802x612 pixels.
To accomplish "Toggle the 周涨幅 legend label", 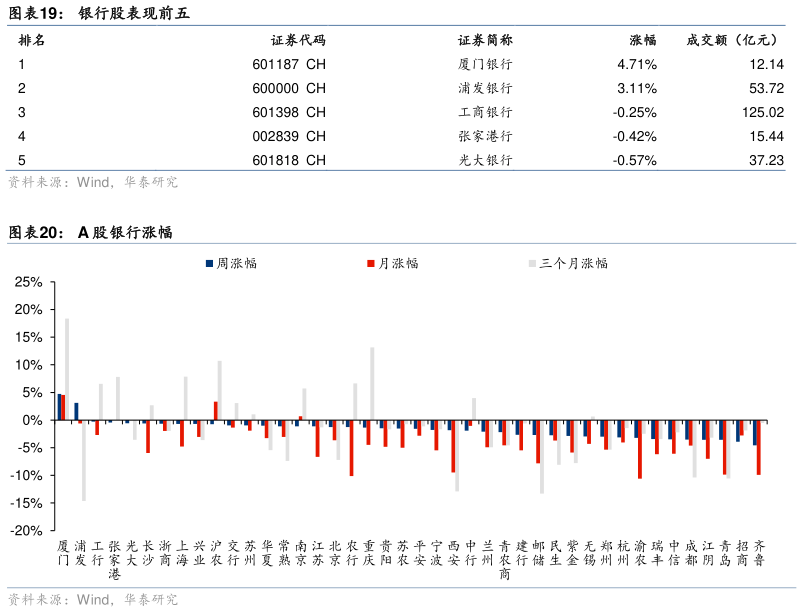I will (x=237, y=263).
